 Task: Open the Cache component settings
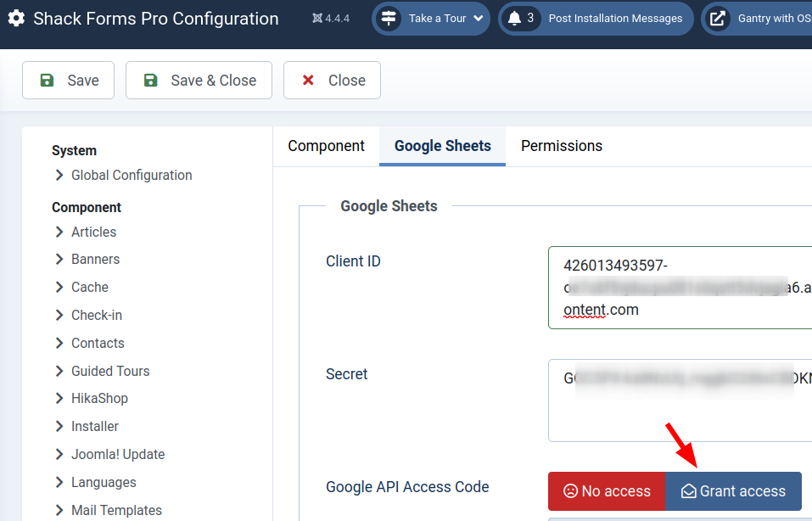point(90,287)
